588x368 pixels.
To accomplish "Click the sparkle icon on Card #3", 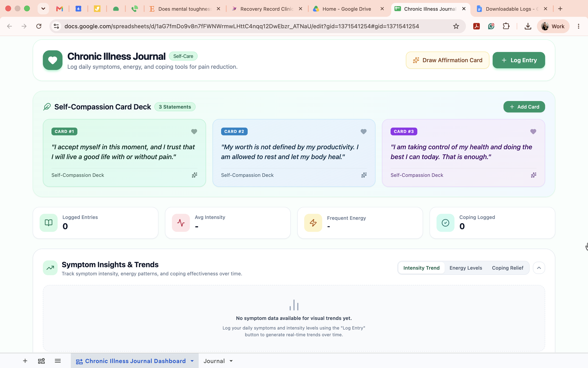I will pyautogui.click(x=533, y=175).
